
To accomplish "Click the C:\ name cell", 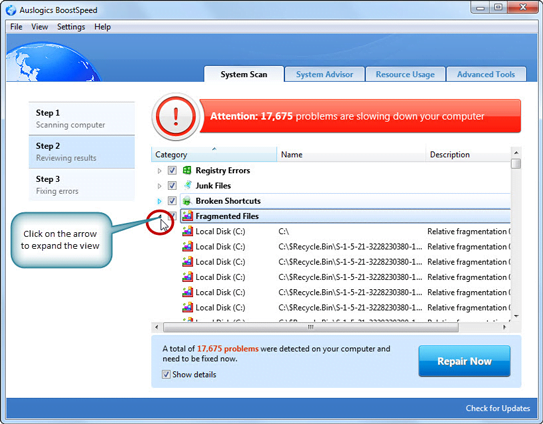I will click(284, 231).
